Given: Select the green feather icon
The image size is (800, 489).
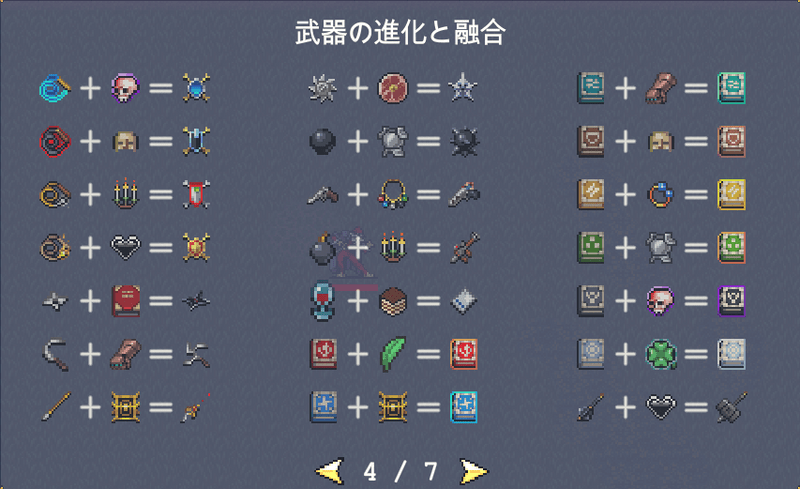Looking at the screenshot, I should [393, 353].
